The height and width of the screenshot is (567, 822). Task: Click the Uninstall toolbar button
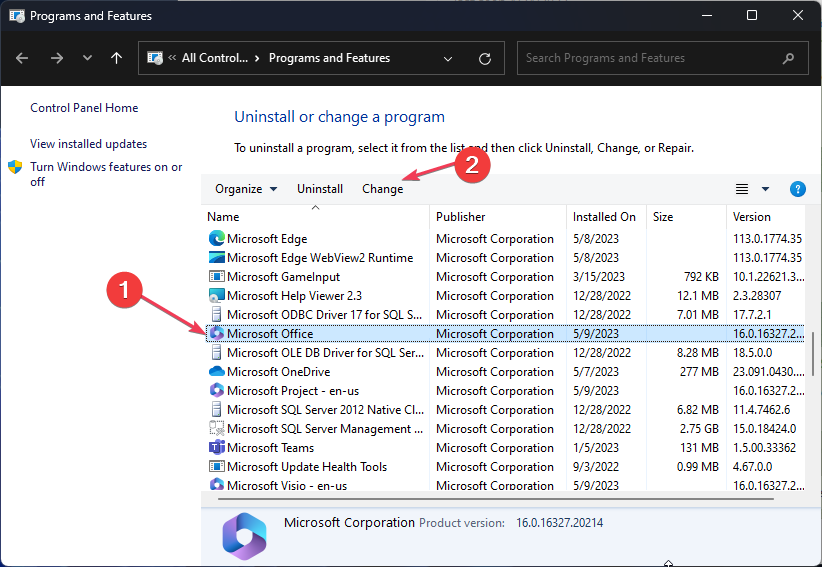click(320, 189)
